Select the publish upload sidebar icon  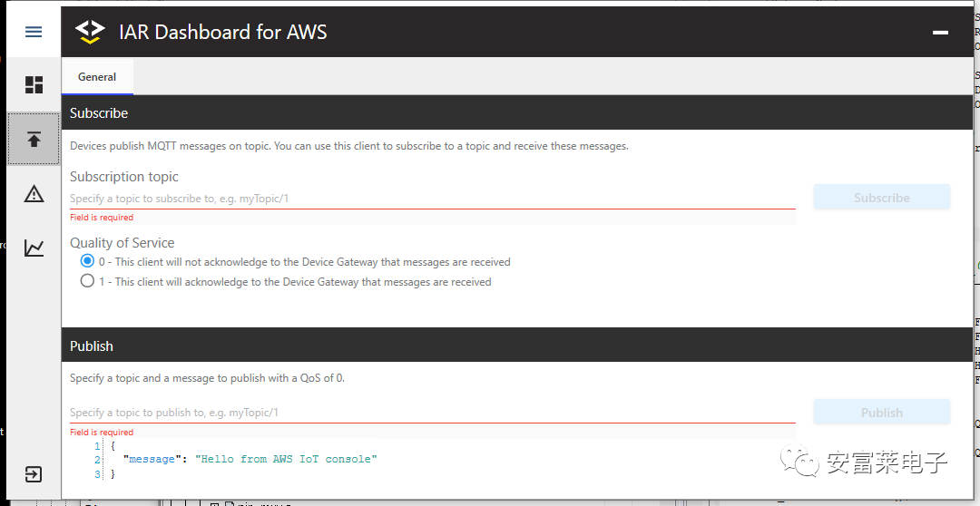[34, 140]
